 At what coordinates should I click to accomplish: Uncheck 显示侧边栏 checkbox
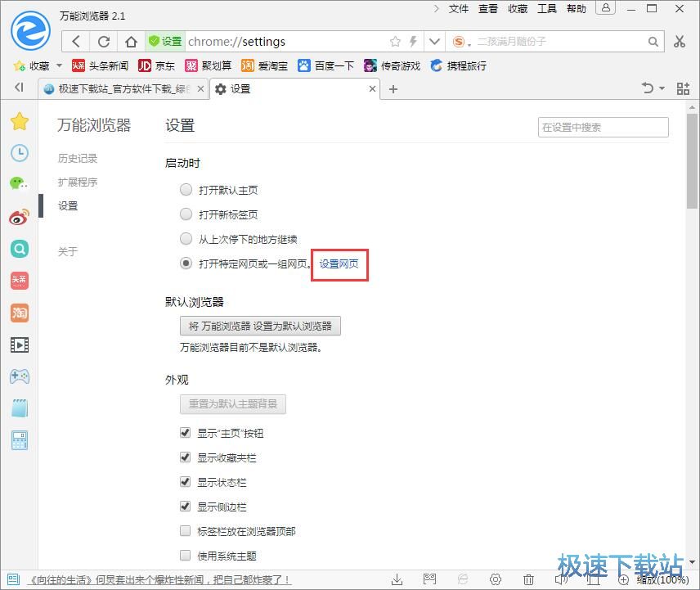[185, 506]
